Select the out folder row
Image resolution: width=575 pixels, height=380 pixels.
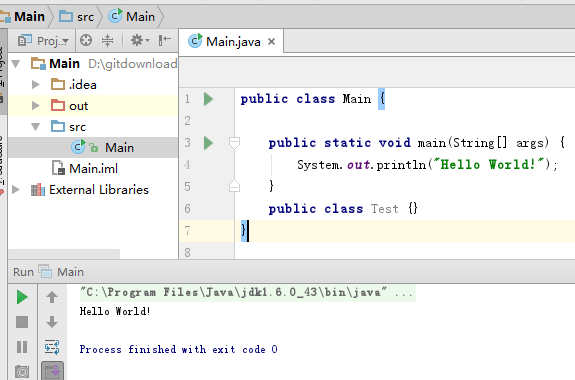93,106
